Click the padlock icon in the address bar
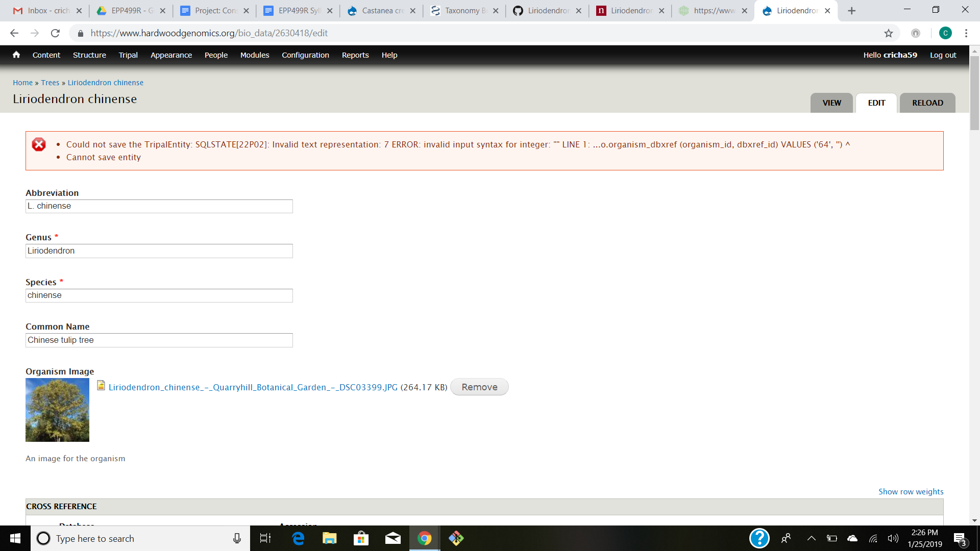 (80, 33)
